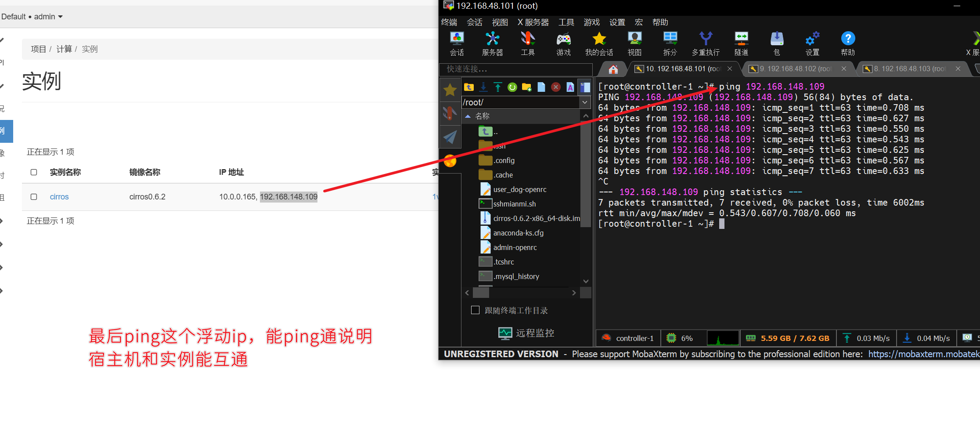Click the 会话 (Session) toolbar icon
The height and width of the screenshot is (431, 980).
[x=457, y=43]
